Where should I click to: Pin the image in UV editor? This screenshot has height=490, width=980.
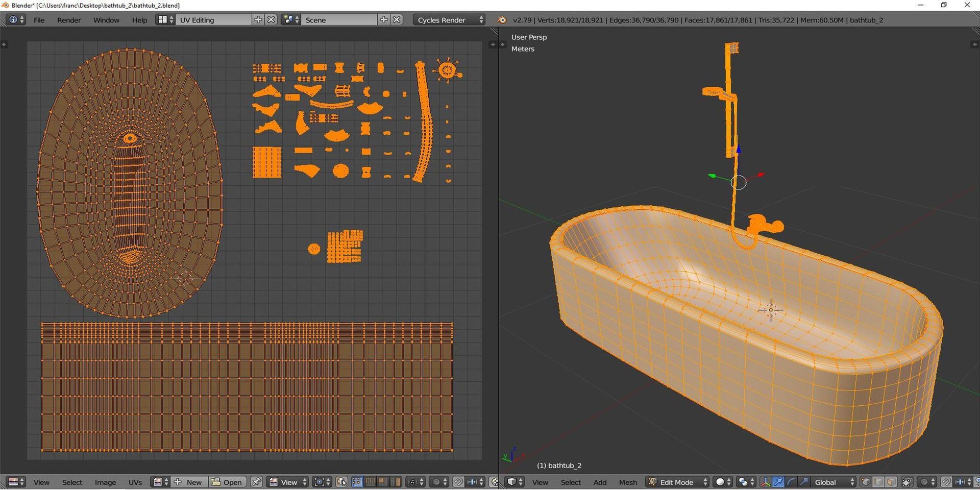click(256, 482)
